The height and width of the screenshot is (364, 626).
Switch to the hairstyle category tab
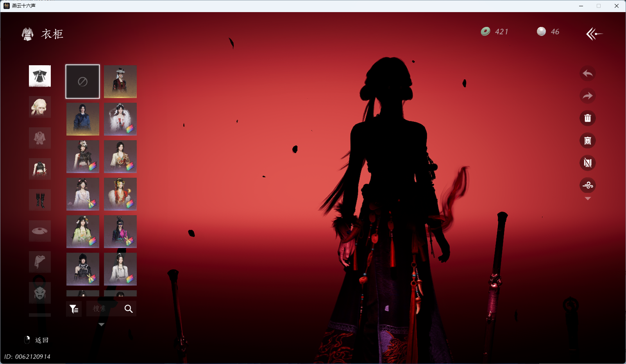[40, 107]
